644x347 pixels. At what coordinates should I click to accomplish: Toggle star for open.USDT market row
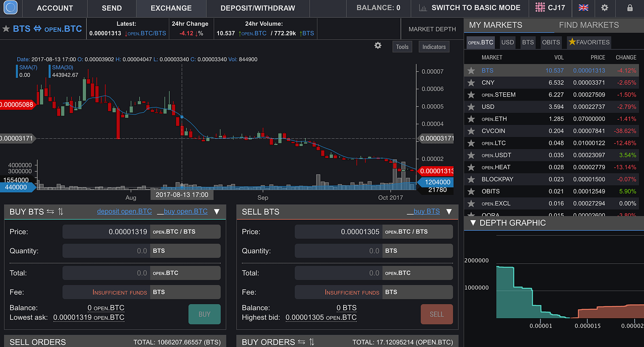coord(471,155)
